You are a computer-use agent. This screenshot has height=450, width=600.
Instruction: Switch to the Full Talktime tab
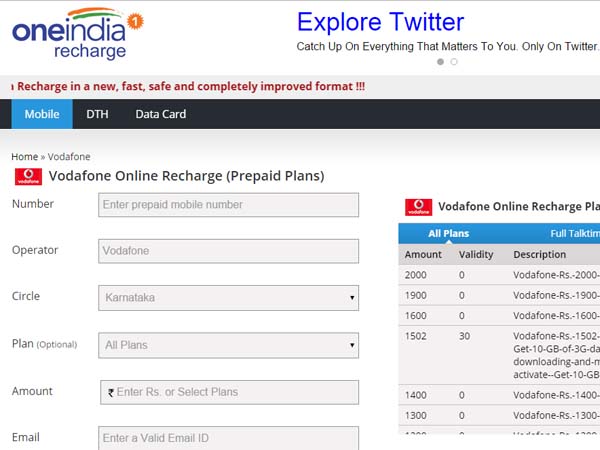[573, 233]
